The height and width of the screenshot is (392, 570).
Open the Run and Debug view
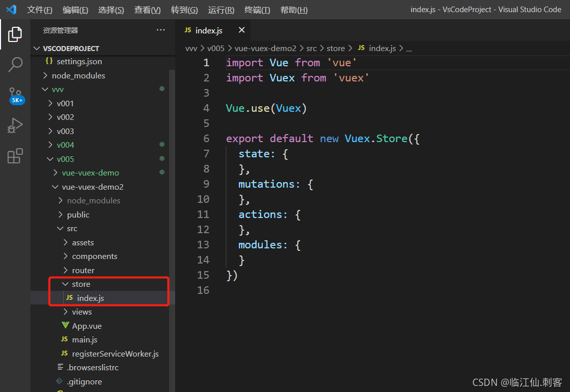[15, 126]
